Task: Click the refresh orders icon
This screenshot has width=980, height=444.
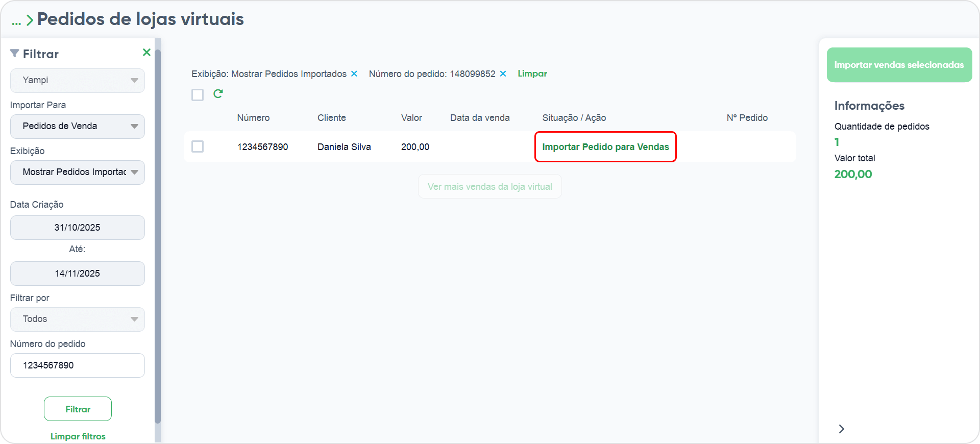Action: click(x=218, y=94)
